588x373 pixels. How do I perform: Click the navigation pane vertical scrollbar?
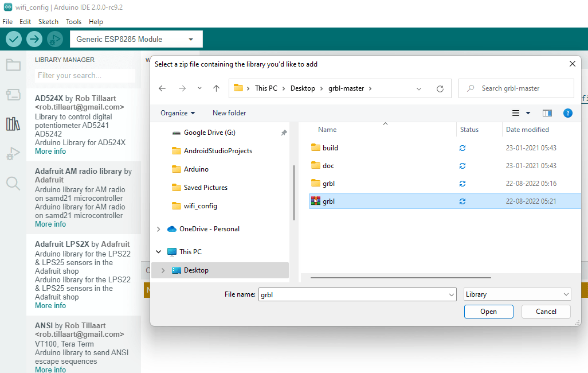tap(294, 193)
